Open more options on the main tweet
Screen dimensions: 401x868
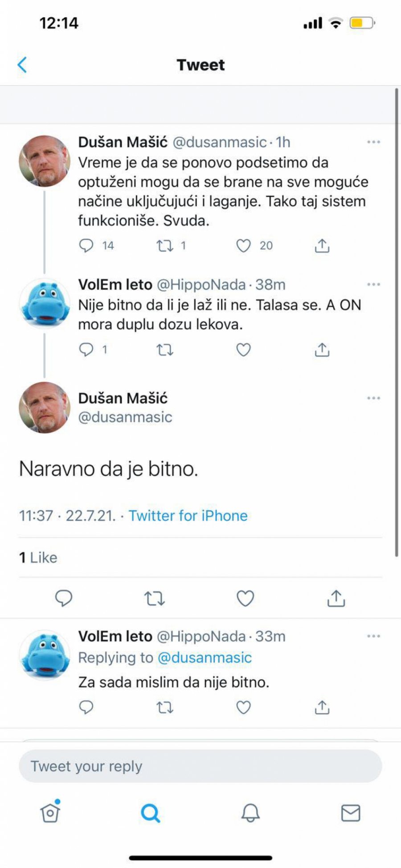(373, 398)
